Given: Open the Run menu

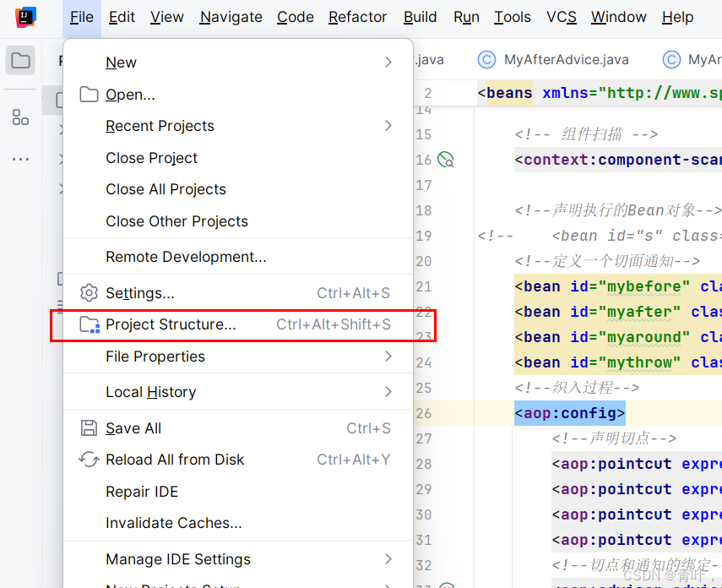Looking at the screenshot, I should click(466, 17).
